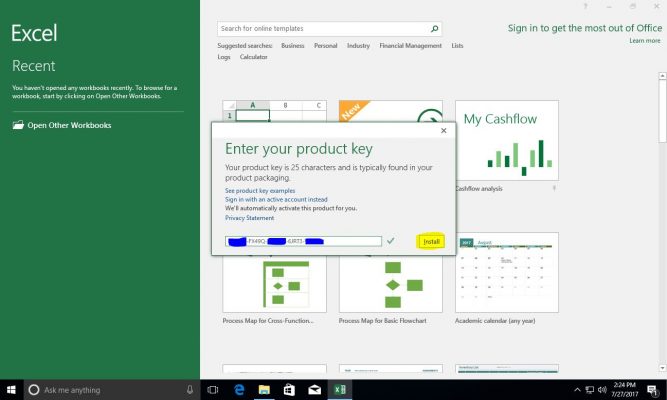Open the Windows Store taskbar icon
The image size is (667, 400).
tap(289, 390)
